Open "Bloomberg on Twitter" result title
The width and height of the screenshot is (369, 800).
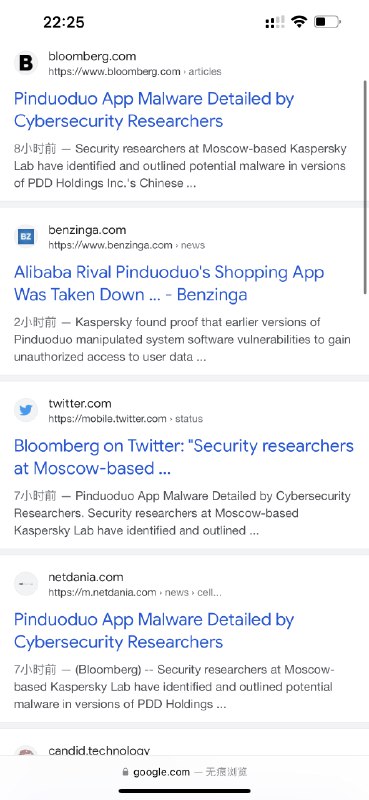(184, 457)
